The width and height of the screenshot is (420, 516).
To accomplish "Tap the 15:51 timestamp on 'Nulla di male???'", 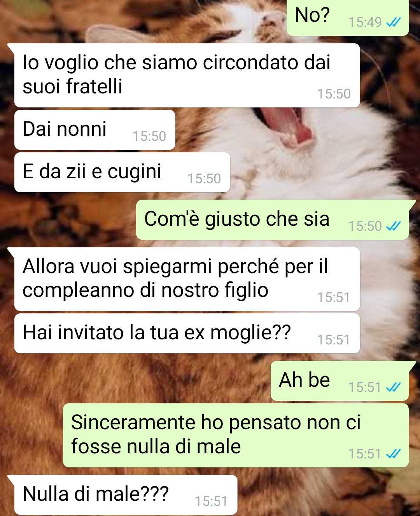I will (x=211, y=501).
